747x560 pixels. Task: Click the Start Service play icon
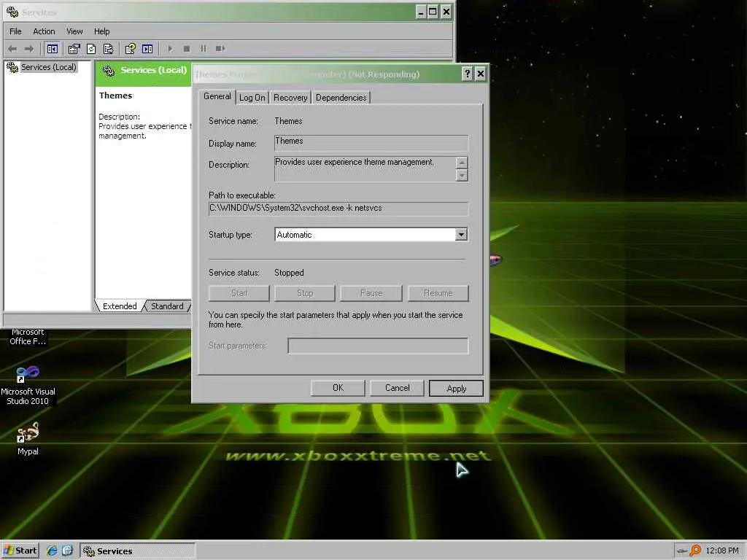[170, 49]
